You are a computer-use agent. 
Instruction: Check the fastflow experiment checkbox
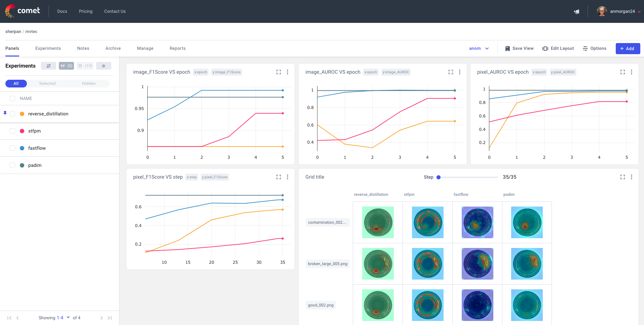pyautogui.click(x=12, y=148)
